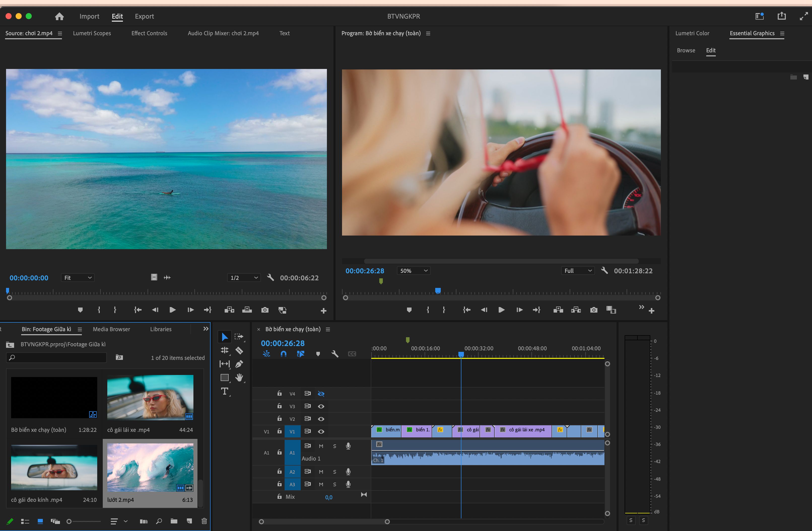The width and height of the screenshot is (812, 531).
Task: Activate the Selection arrow tool
Action: point(224,337)
